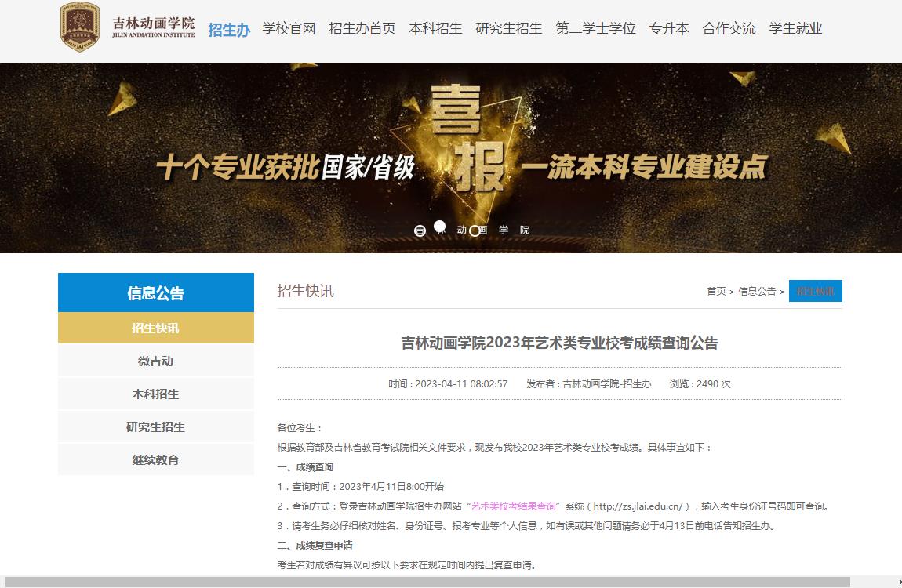
Task: Click the http://zs.jlai.edu.cn/ URL text
Action: (638, 506)
